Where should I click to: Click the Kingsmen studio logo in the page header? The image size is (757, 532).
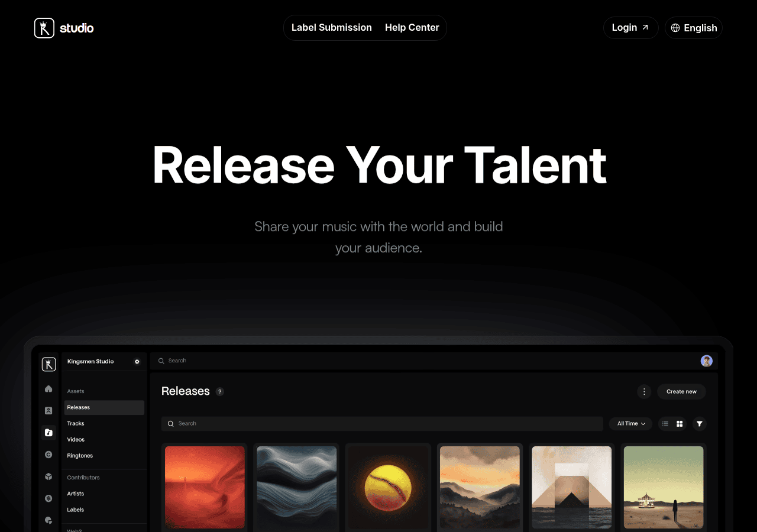(64, 28)
